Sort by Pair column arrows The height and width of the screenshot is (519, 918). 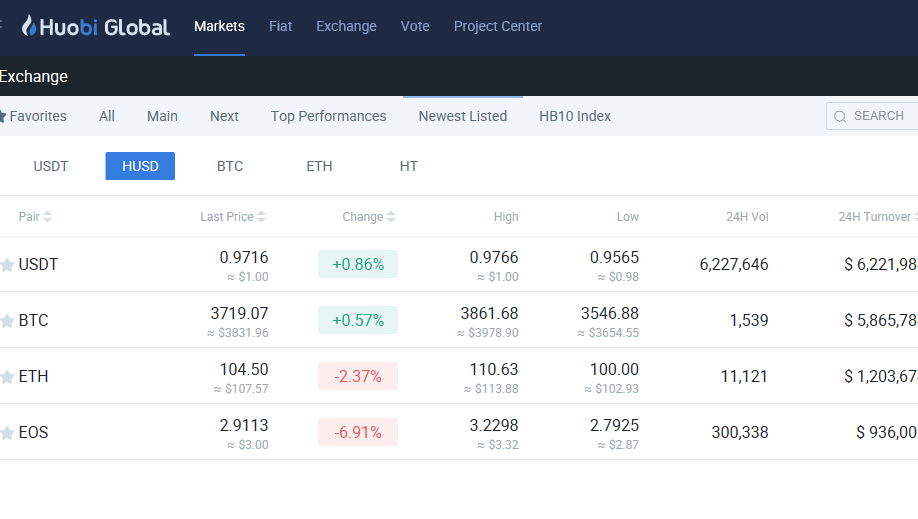click(48, 217)
